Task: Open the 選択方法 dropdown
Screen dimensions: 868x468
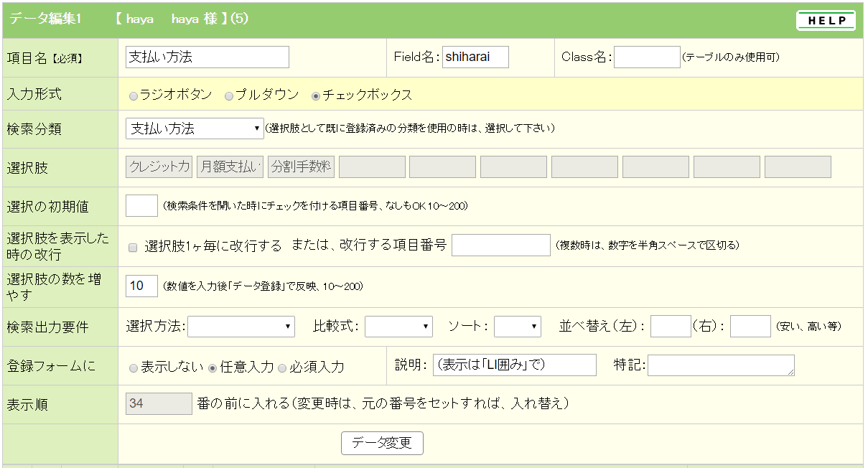Action: pyautogui.click(x=241, y=327)
